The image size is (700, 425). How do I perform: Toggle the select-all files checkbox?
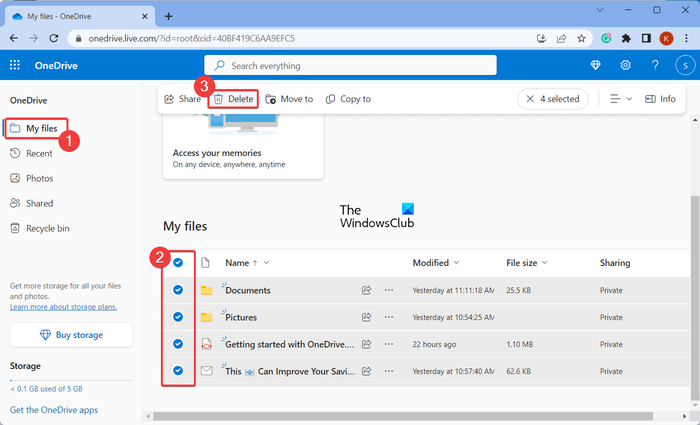click(178, 262)
